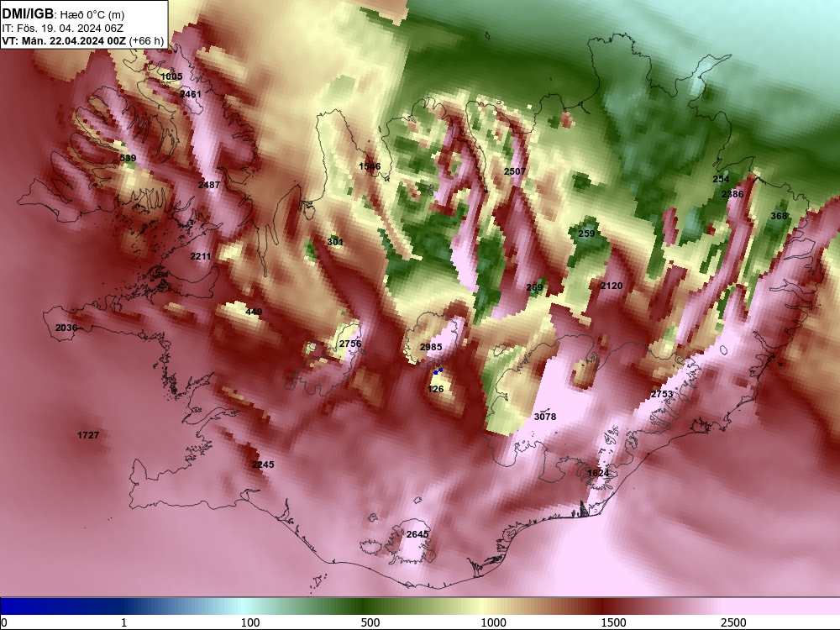The width and height of the screenshot is (840, 630).
Task: Click the color scale label 2500
Action: (x=733, y=622)
